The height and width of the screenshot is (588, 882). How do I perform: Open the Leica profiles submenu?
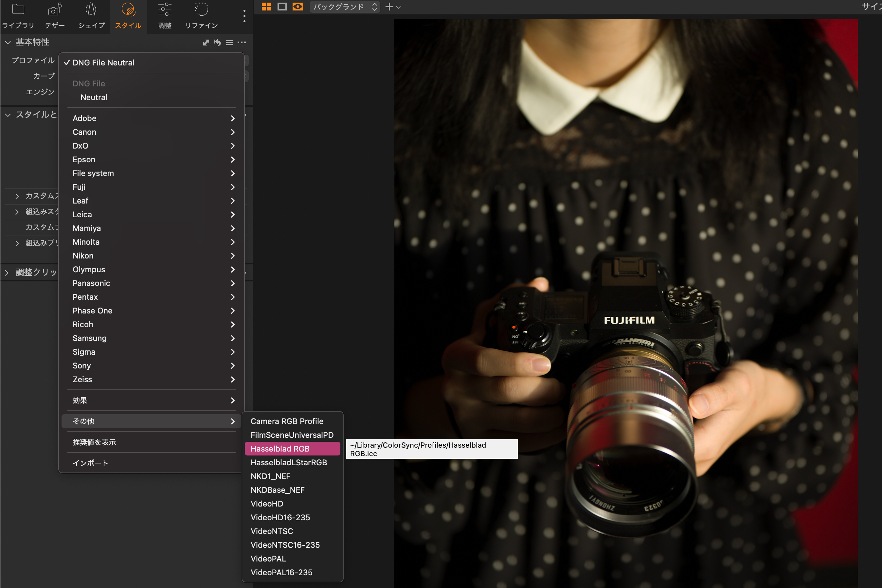(x=152, y=215)
